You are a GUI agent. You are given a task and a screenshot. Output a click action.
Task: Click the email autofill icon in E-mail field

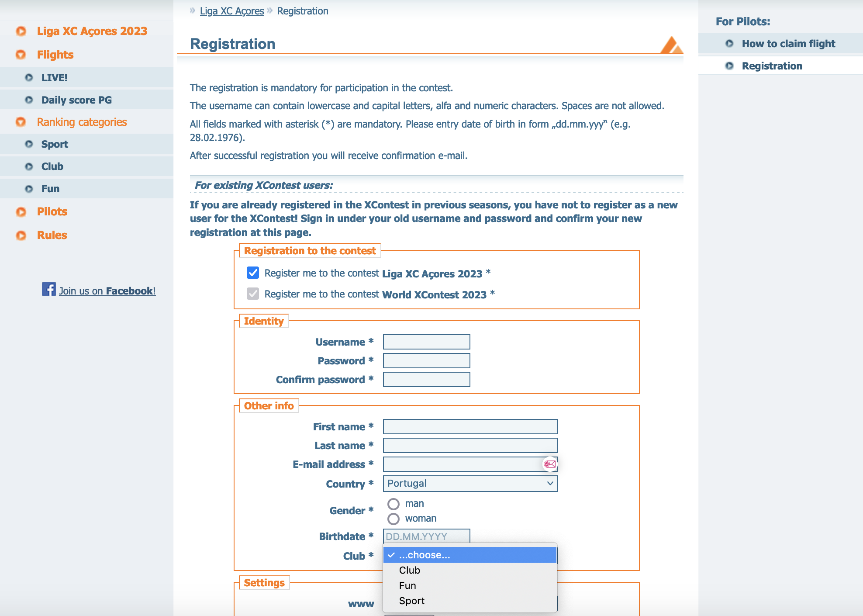tap(550, 464)
